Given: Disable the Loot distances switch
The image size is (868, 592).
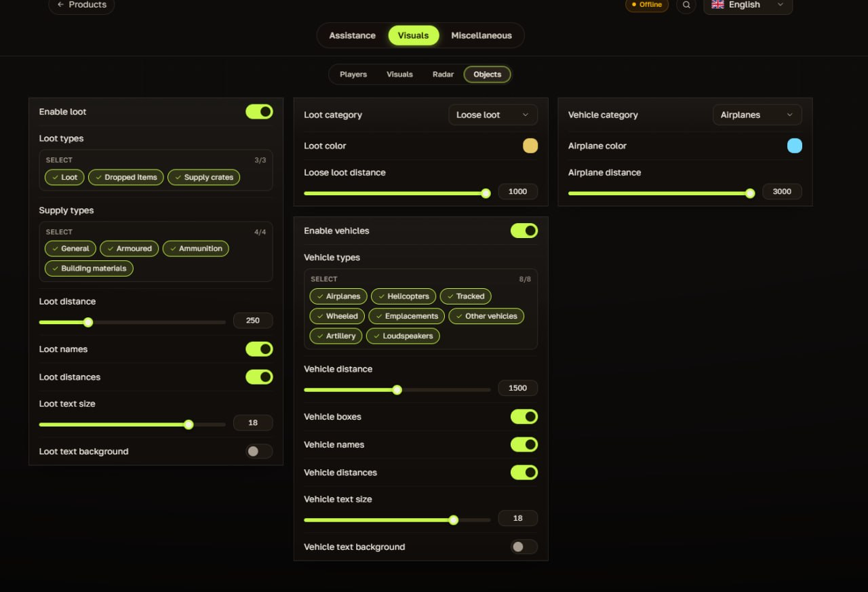Looking at the screenshot, I should (x=259, y=377).
